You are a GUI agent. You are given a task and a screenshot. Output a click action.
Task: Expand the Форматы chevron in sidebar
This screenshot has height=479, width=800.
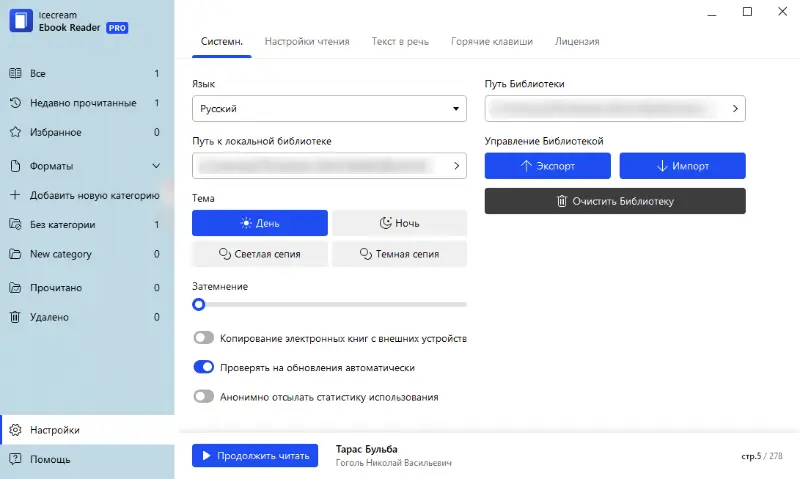pos(156,166)
